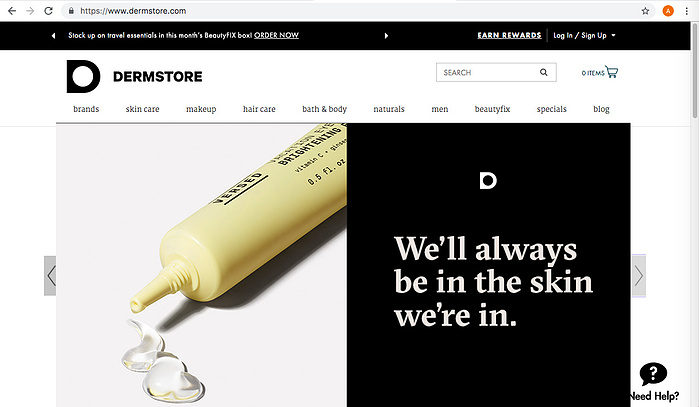699x407 pixels.
Task: Click the ORDER NOW link
Action: 276,35
